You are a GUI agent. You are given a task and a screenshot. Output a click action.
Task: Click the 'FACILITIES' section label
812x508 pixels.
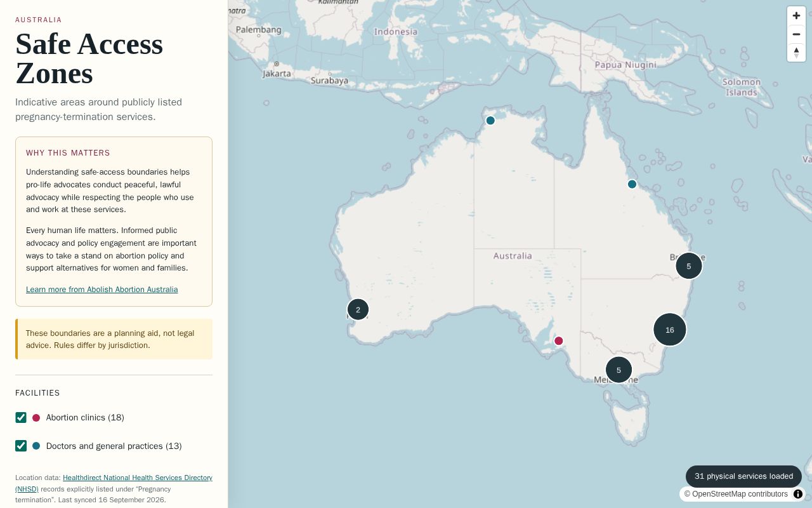(x=37, y=393)
